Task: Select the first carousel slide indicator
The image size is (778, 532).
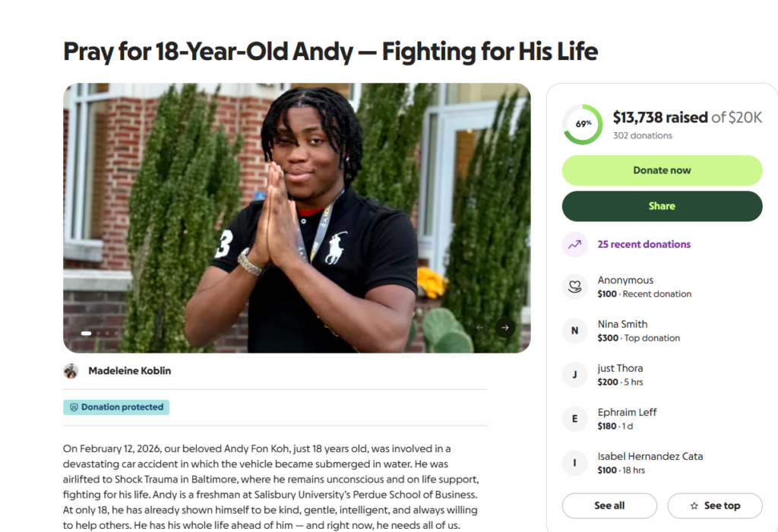Action: coord(86,333)
